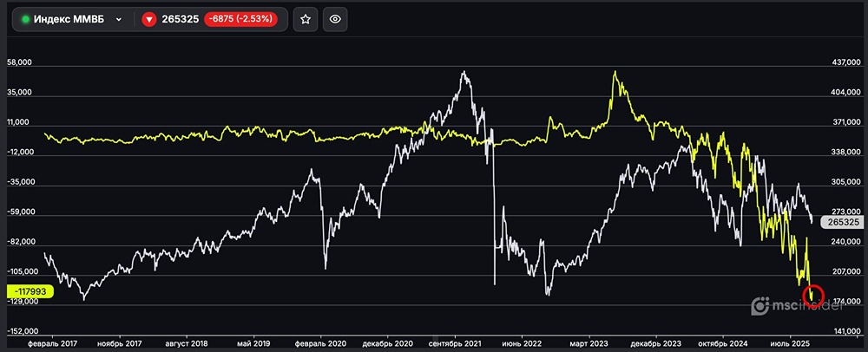Click the 404,000 right axis value
The image size is (868, 352).
(846, 93)
